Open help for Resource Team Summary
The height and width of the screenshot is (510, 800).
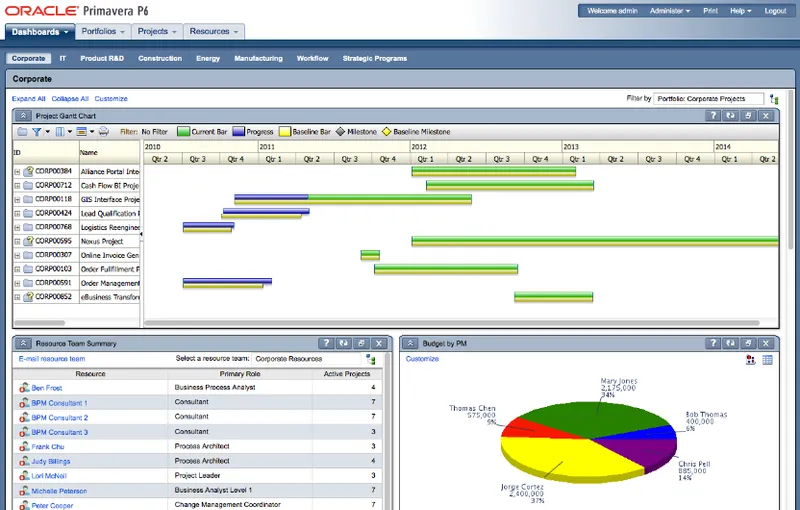pos(326,343)
